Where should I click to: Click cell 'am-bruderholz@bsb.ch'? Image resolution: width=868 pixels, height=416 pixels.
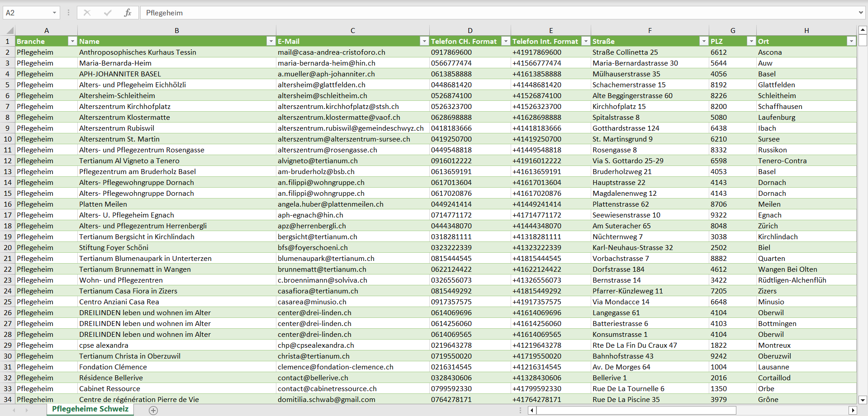[353, 171]
